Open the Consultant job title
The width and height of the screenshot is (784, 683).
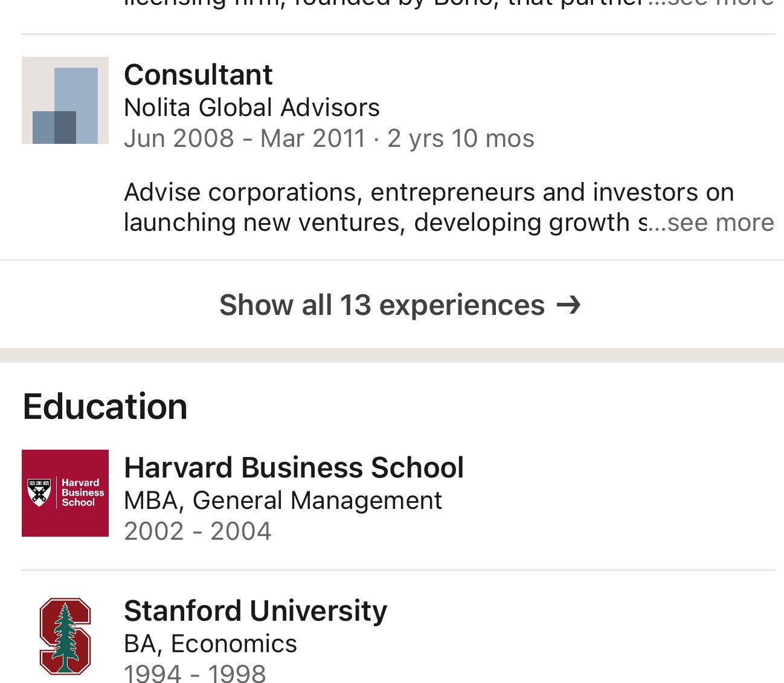pyautogui.click(x=198, y=75)
